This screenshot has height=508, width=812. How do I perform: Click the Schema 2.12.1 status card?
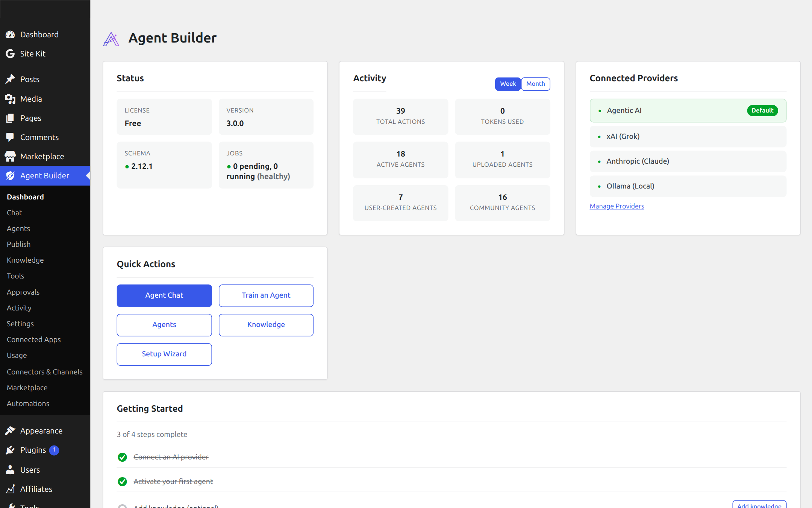tap(164, 165)
